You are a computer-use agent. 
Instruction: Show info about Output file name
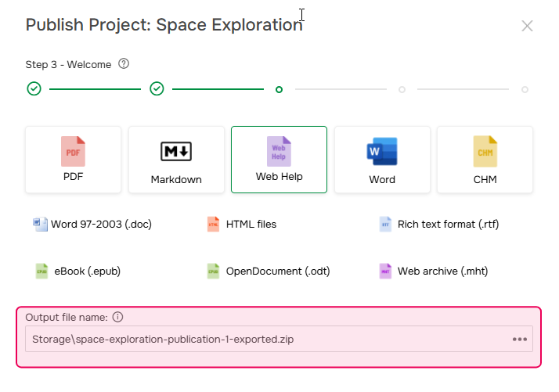click(x=117, y=317)
